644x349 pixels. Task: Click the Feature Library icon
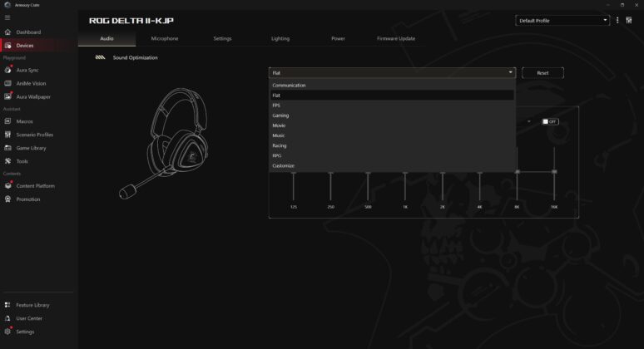point(7,305)
